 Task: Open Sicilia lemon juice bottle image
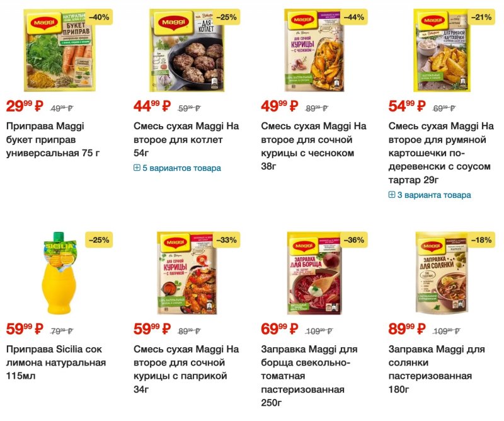coord(59,273)
